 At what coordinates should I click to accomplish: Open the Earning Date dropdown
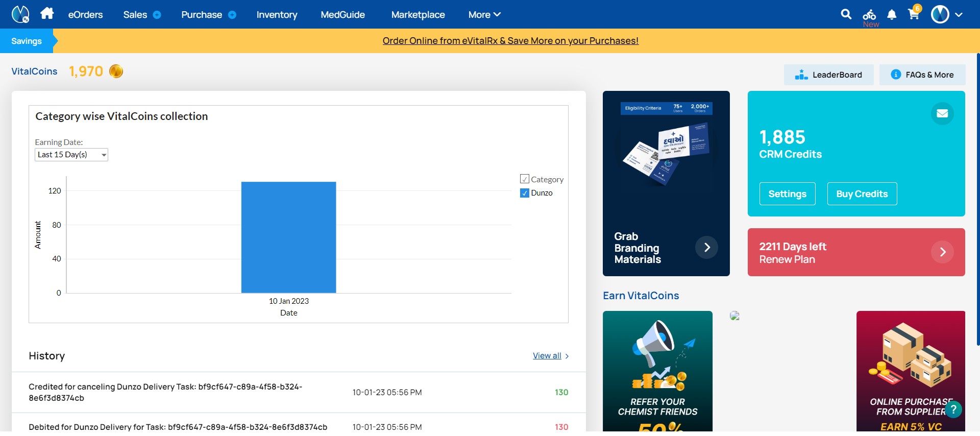tap(71, 155)
